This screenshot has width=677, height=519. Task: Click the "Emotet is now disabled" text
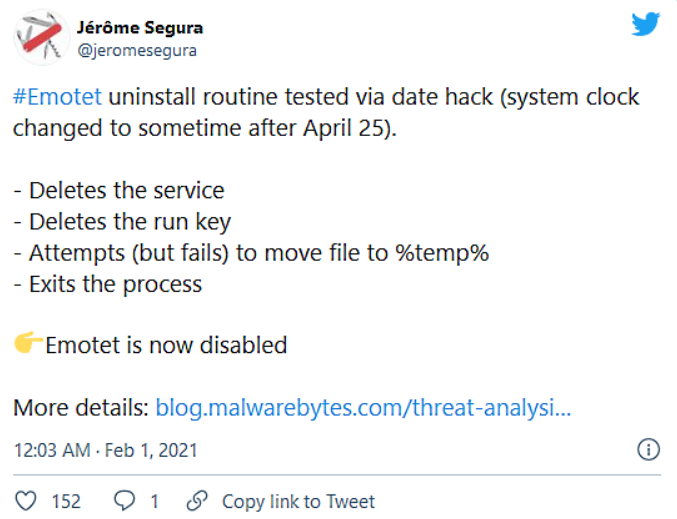pyautogui.click(x=166, y=346)
